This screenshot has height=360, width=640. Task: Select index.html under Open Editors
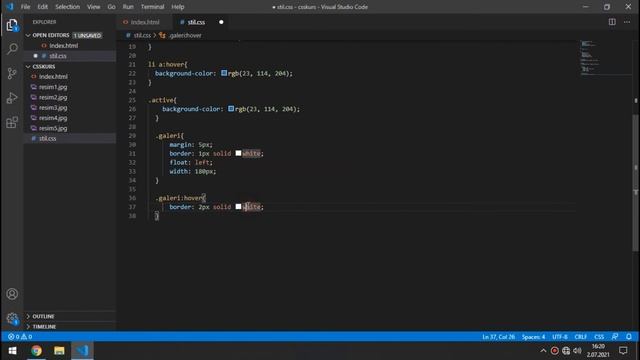point(70,46)
